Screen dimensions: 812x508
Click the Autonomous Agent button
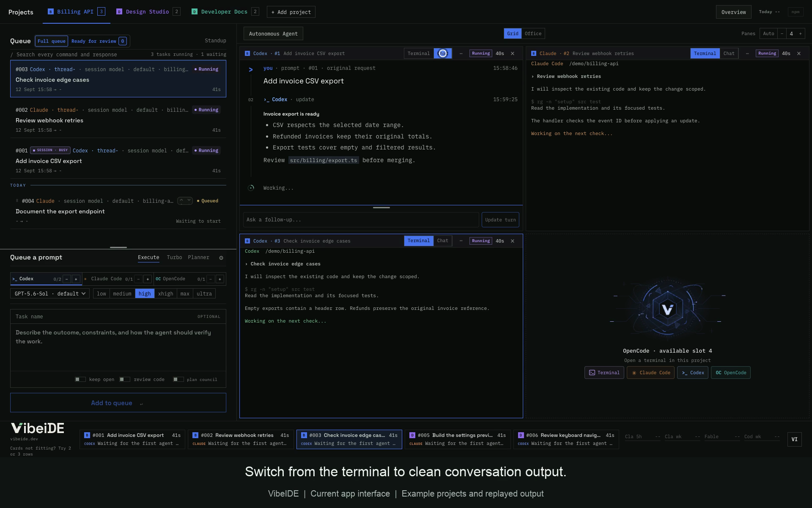[x=273, y=33]
